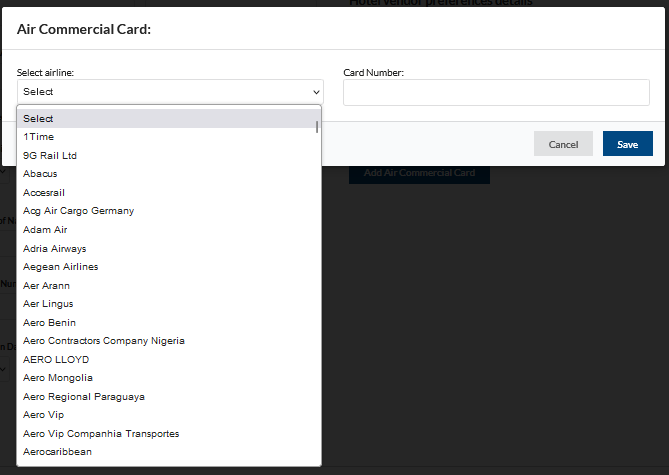The height and width of the screenshot is (475, 669).
Task: Choose the 'Select' placeholder option in list
Action: pyautogui.click(x=169, y=119)
